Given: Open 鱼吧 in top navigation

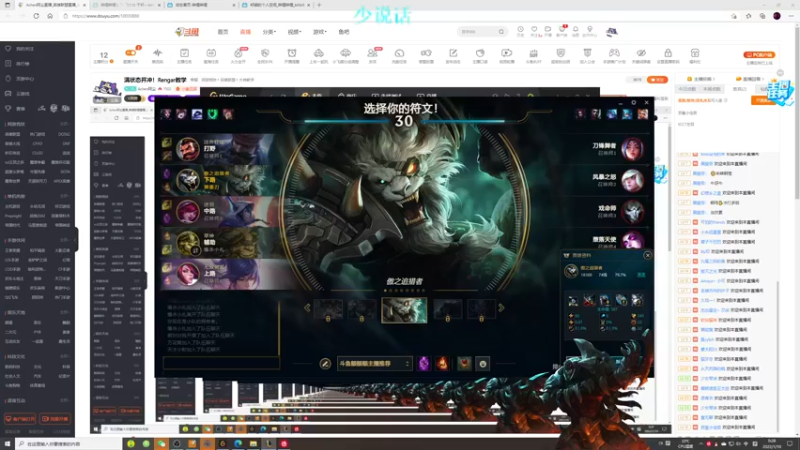Looking at the screenshot, I should coord(344,32).
